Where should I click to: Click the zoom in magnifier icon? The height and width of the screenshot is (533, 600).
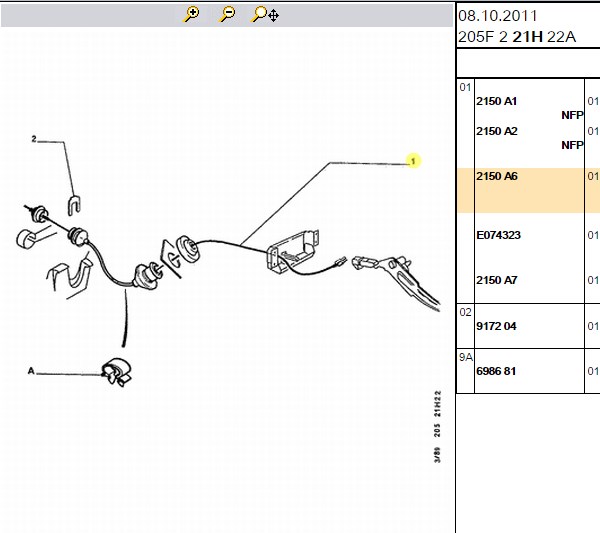pos(191,15)
